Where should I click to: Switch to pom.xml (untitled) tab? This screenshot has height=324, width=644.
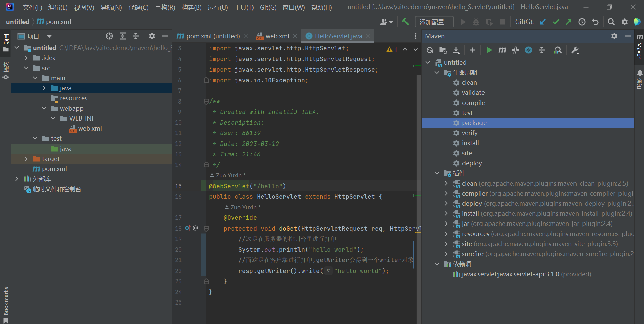point(208,36)
